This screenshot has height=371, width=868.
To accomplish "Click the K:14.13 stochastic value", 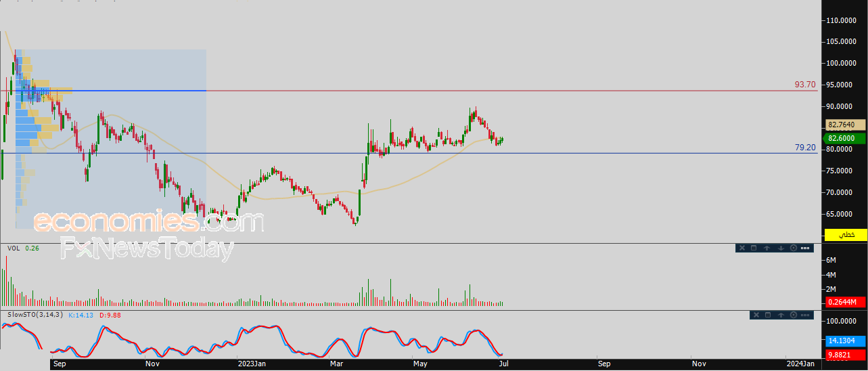I will [81, 315].
